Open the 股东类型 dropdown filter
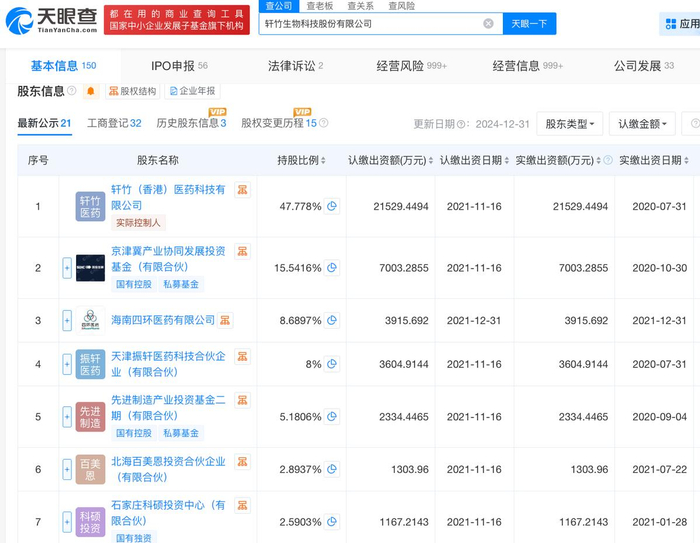 click(569, 124)
